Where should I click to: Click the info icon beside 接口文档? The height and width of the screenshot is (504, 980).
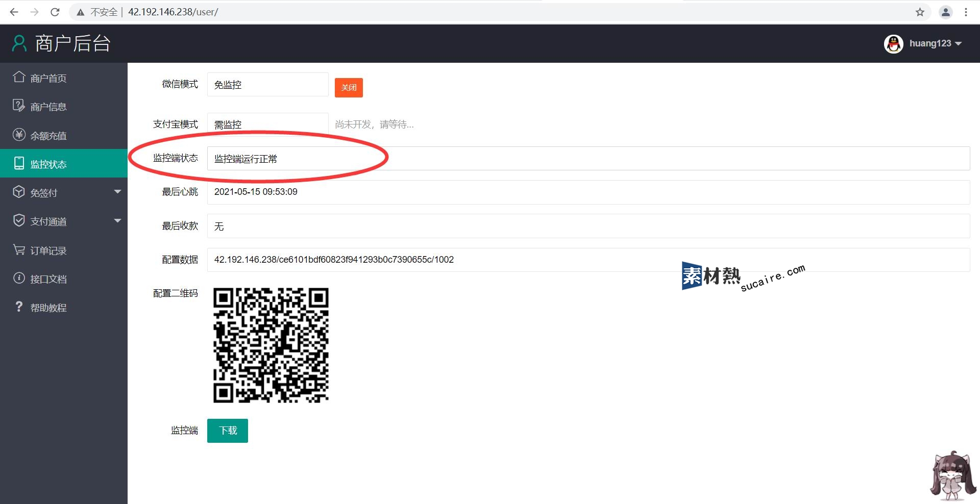click(x=19, y=278)
